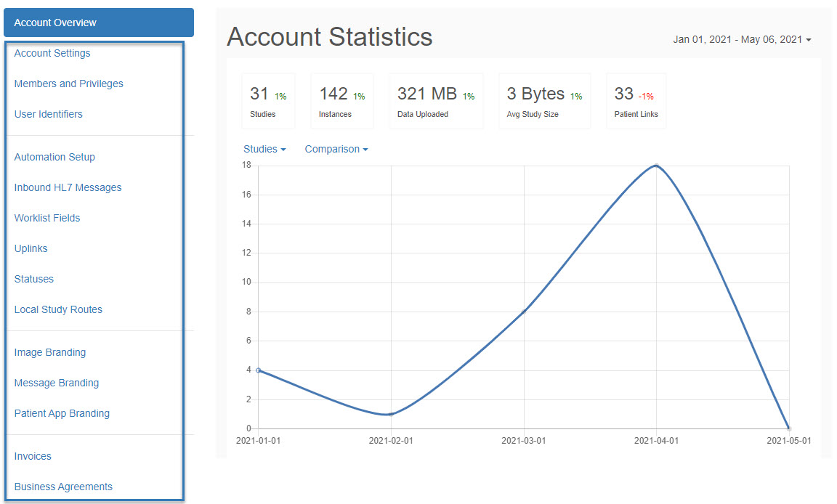The height and width of the screenshot is (504, 837).
Task: Open the User Identifiers page
Action: 48,114
